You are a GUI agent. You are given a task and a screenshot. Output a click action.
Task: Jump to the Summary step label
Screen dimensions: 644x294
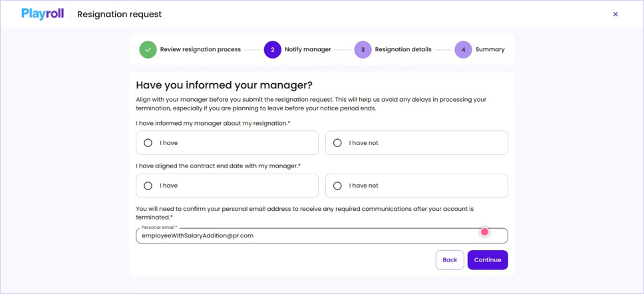tap(490, 50)
